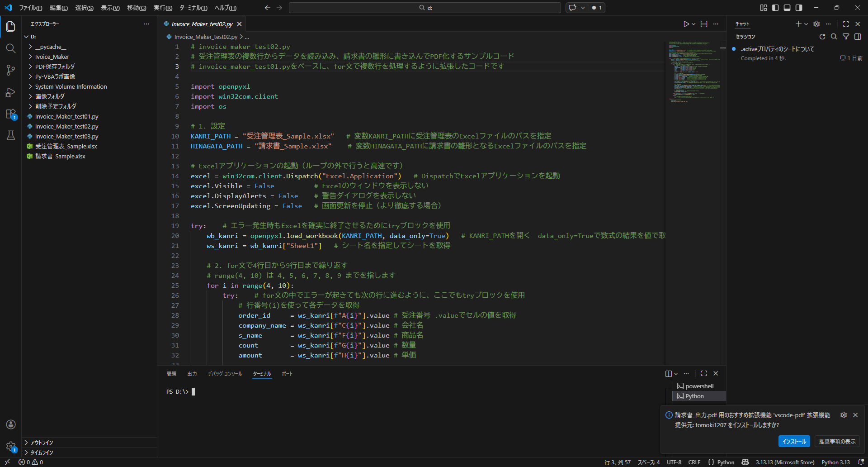Click the 推奨事項の表示 button

pyautogui.click(x=837, y=441)
